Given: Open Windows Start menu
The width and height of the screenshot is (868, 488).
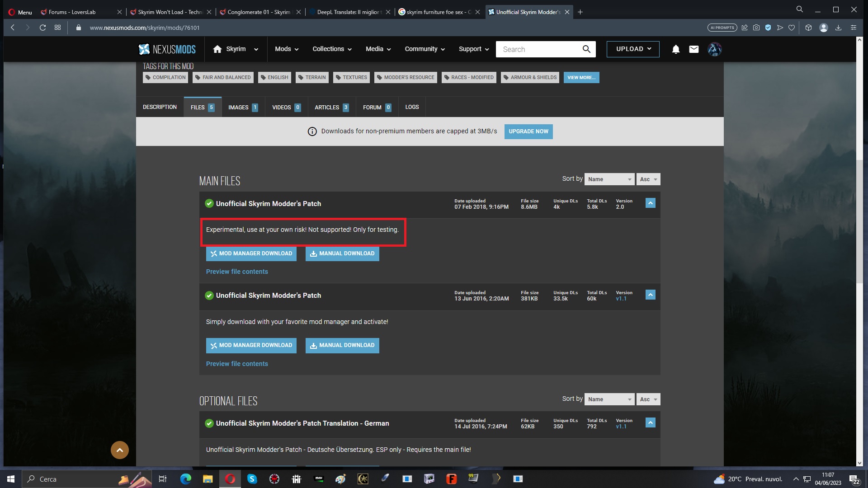Looking at the screenshot, I should click(x=11, y=479).
